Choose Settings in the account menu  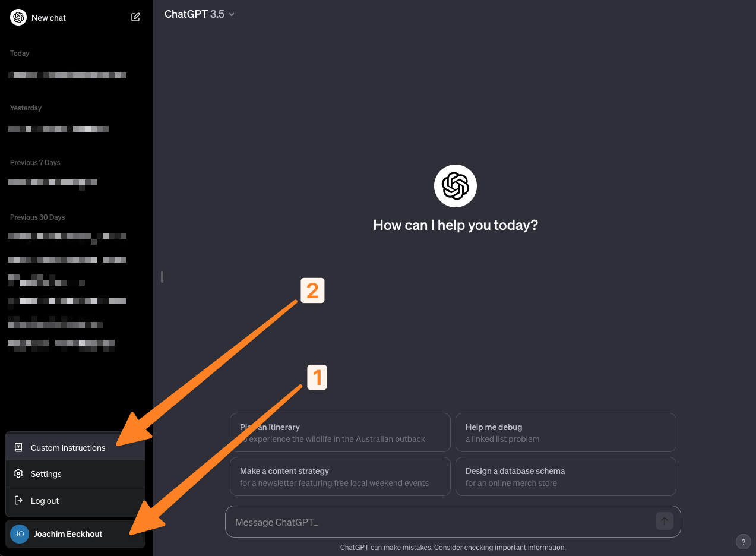click(46, 474)
